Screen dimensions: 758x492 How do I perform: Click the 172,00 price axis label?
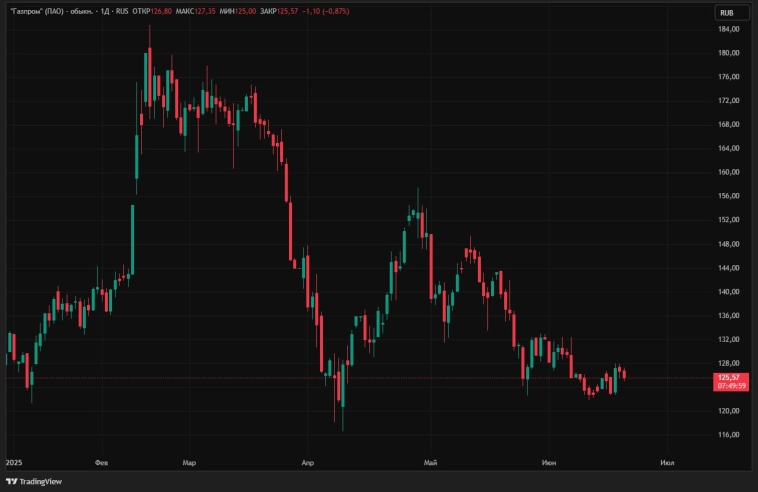pyautogui.click(x=729, y=101)
